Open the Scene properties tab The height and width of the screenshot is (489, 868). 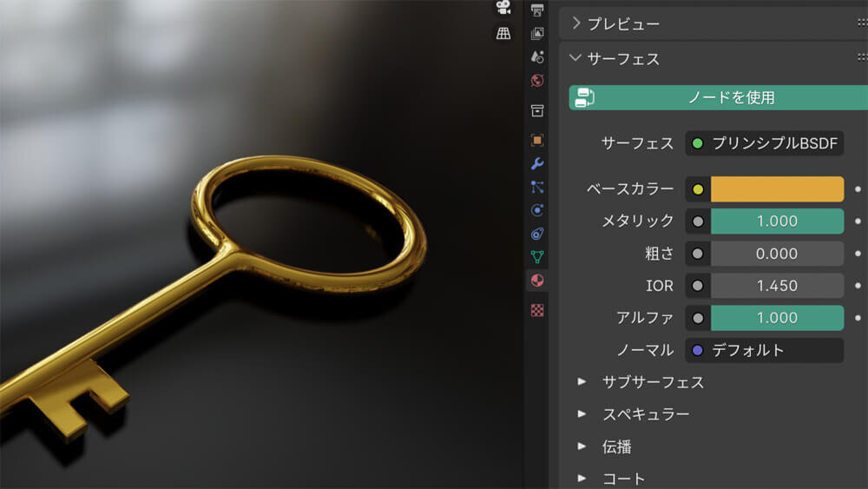(537, 57)
